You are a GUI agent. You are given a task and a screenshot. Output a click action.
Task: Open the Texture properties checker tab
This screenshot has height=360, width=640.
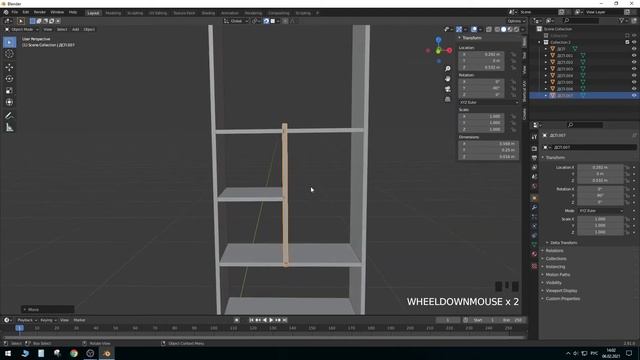pyautogui.click(x=534, y=266)
